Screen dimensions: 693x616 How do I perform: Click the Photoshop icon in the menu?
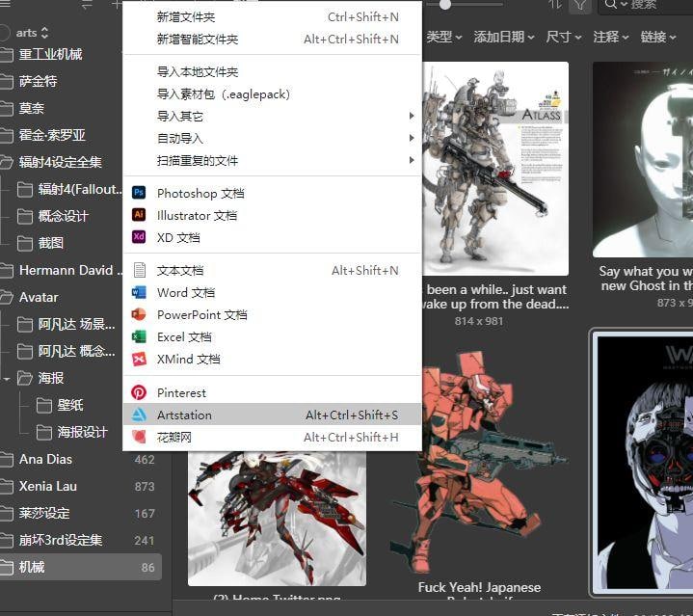coord(139,192)
